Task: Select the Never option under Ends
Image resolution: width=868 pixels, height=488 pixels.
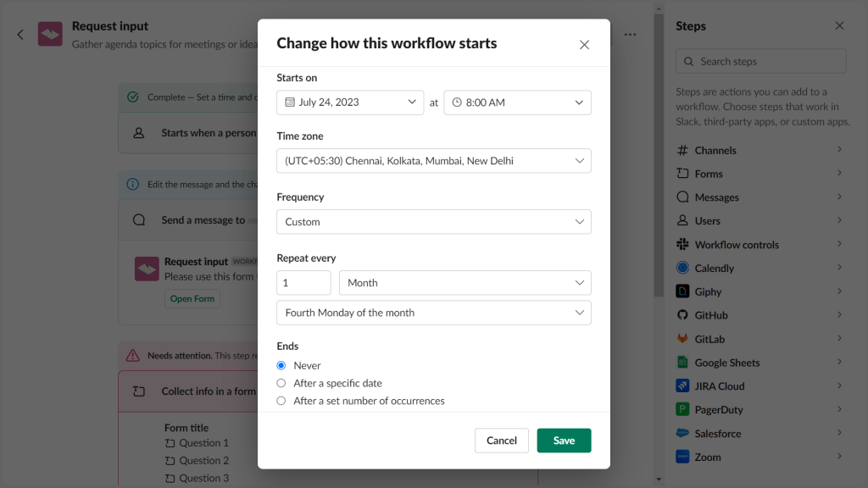Action: [281, 365]
